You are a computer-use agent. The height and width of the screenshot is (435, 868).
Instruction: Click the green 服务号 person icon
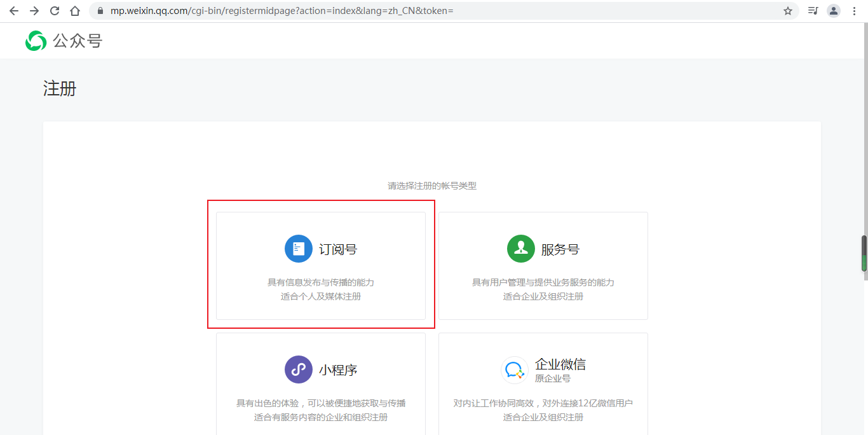tap(521, 249)
